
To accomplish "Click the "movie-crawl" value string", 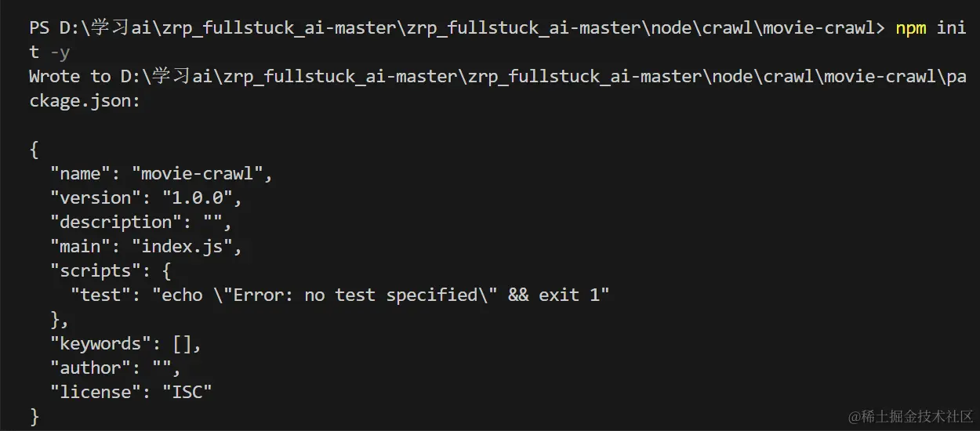I will click(x=202, y=173).
